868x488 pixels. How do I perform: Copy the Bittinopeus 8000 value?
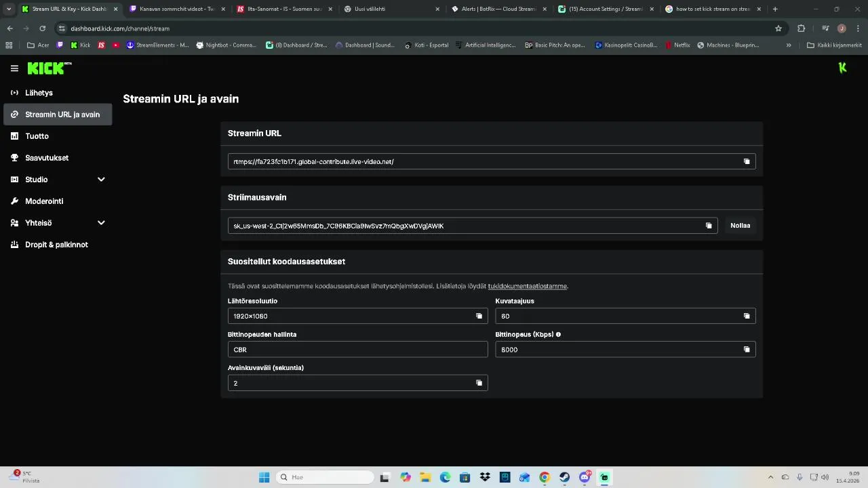(747, 350)
